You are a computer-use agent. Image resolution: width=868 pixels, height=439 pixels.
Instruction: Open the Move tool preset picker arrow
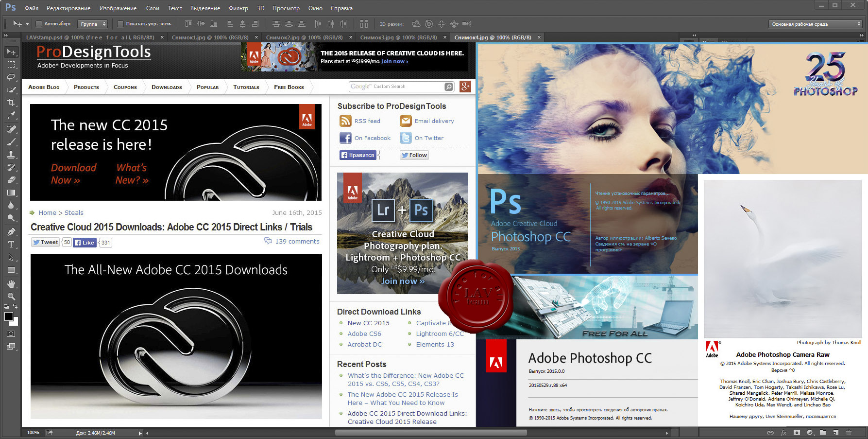tap(27, 24)
